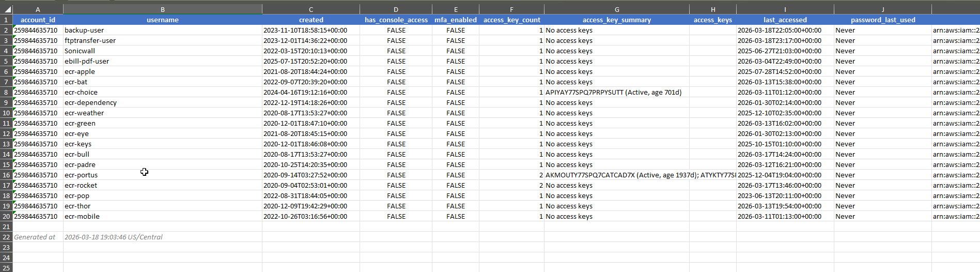This screenshot has height=272, width=980.
Task: Select the backup-user username cell
Action: pyautogui.click(x=163, y=30)
